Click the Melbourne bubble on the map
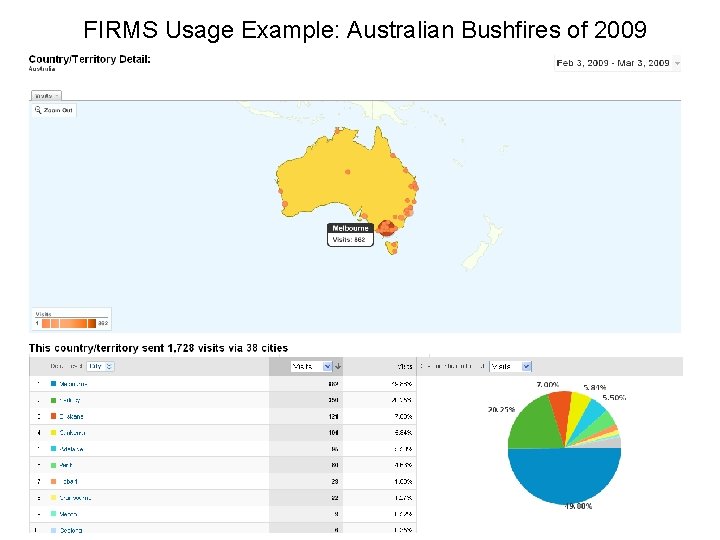The image size is (720, 540). click(x=387, y=228)
